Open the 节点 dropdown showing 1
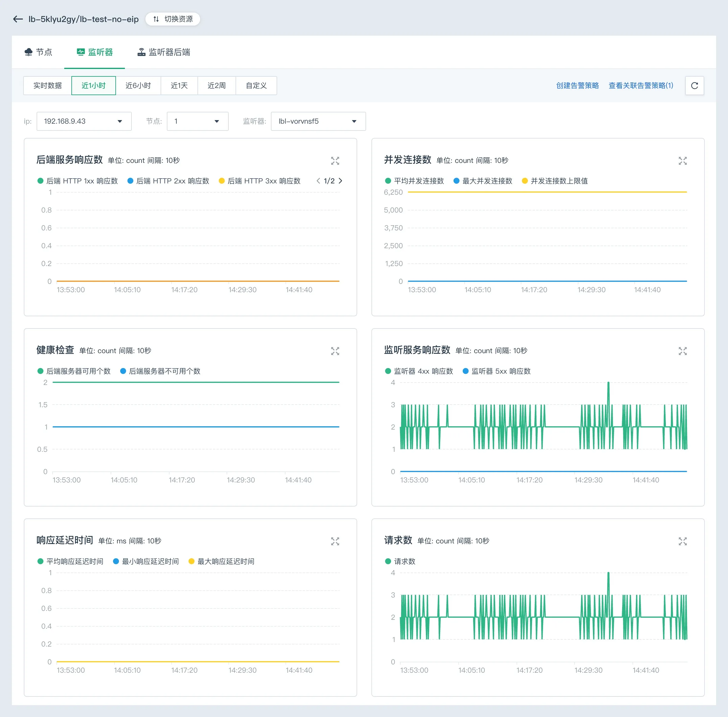Screen dimensions: 728x717 coord(197,121)
